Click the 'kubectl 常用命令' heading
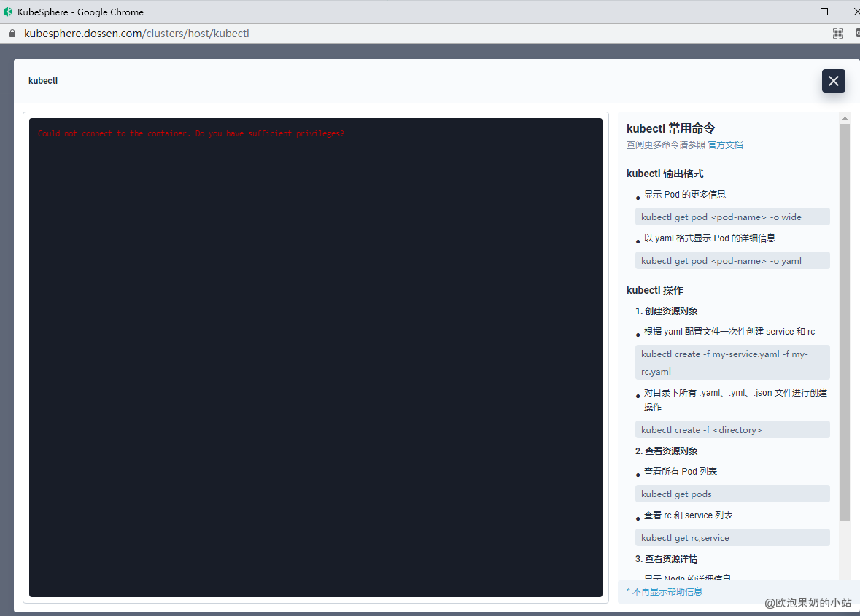 pos(670,129)
